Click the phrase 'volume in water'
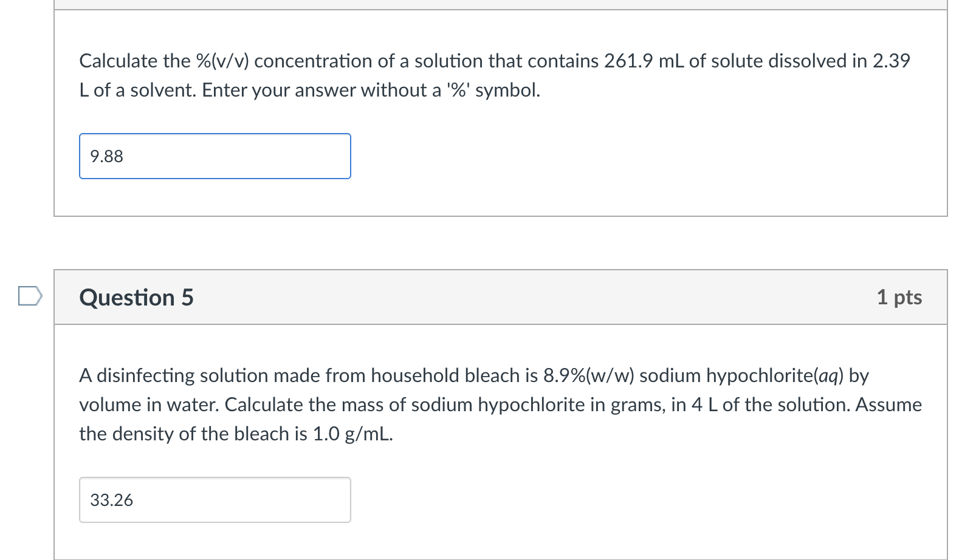Image resolution: width=976 pixels, height=560 pixels. (149, 405)
